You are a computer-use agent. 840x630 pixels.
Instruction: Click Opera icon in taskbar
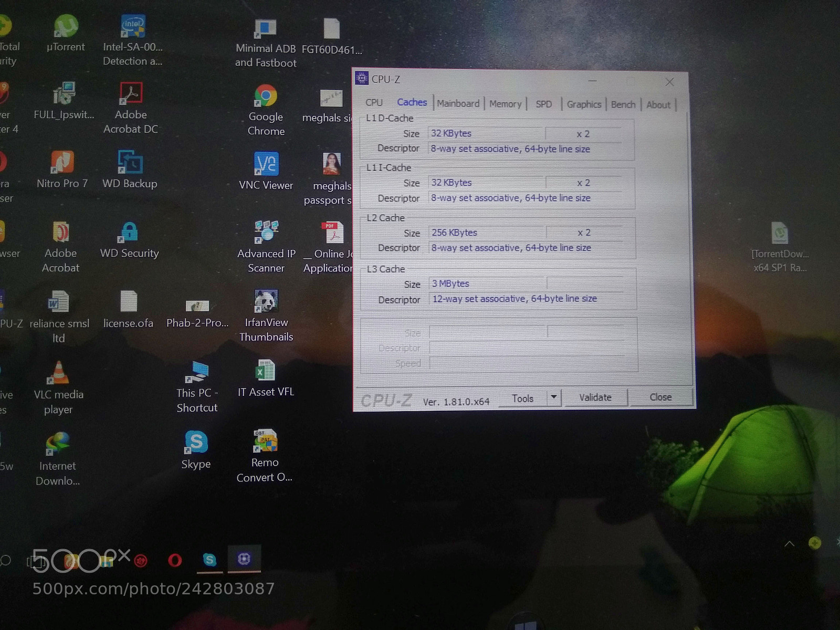pos(175,560)
